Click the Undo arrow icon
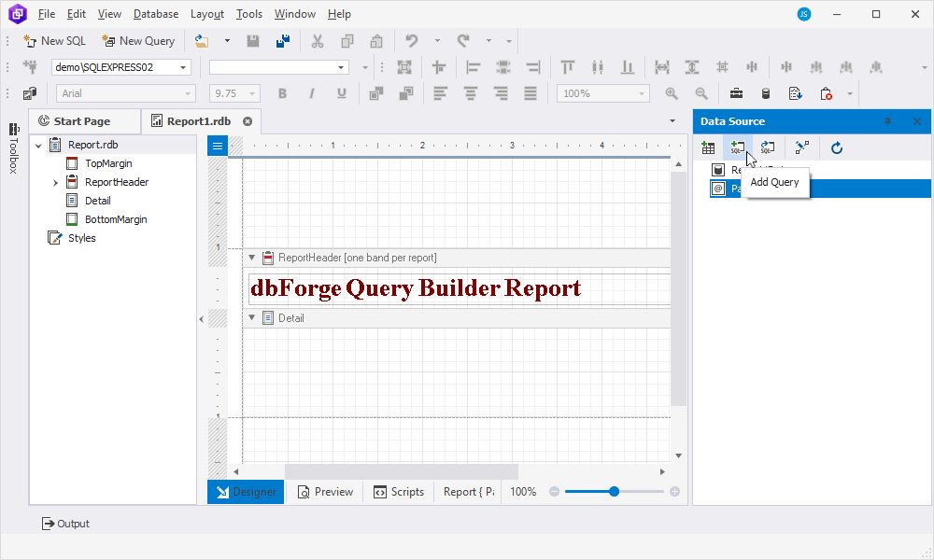The height and width of the screenshot is (560, 934). pos(412,41)
